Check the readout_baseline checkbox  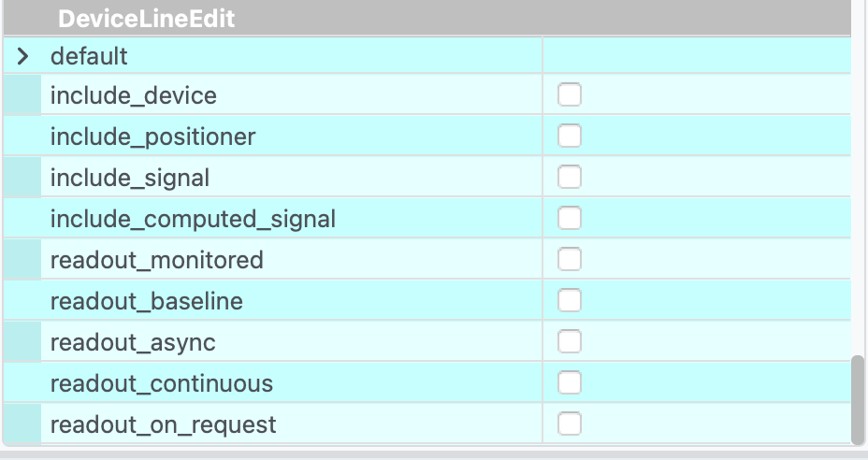coord(569,301)
